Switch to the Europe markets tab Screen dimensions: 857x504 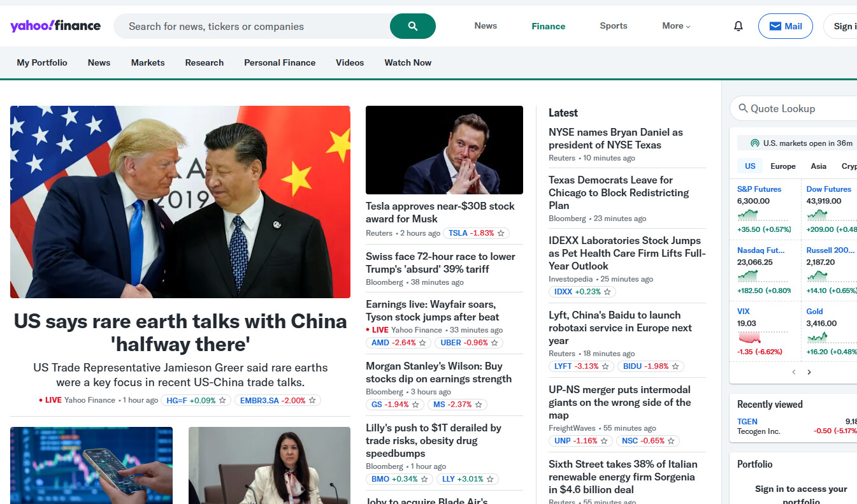[x=783, y=166]
